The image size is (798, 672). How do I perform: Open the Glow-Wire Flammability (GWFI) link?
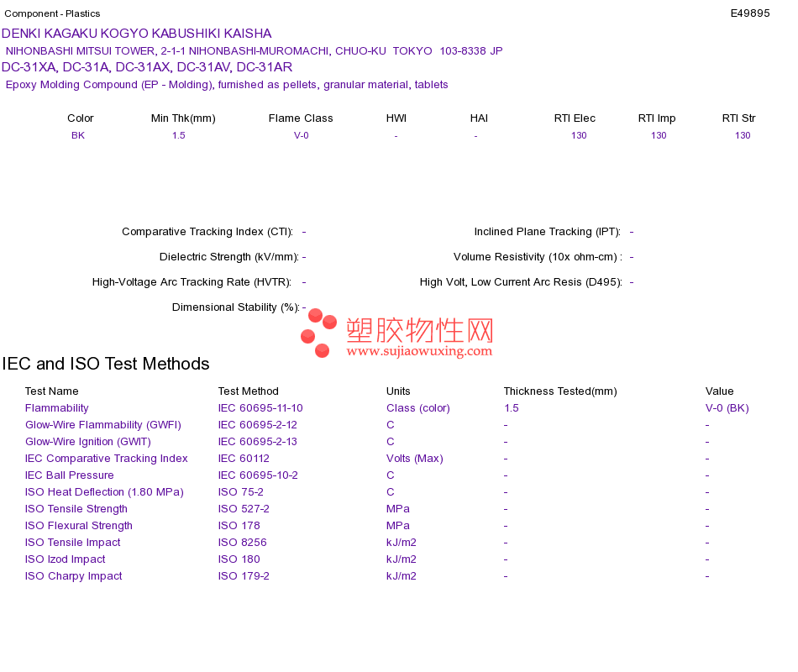coord(103,424)
